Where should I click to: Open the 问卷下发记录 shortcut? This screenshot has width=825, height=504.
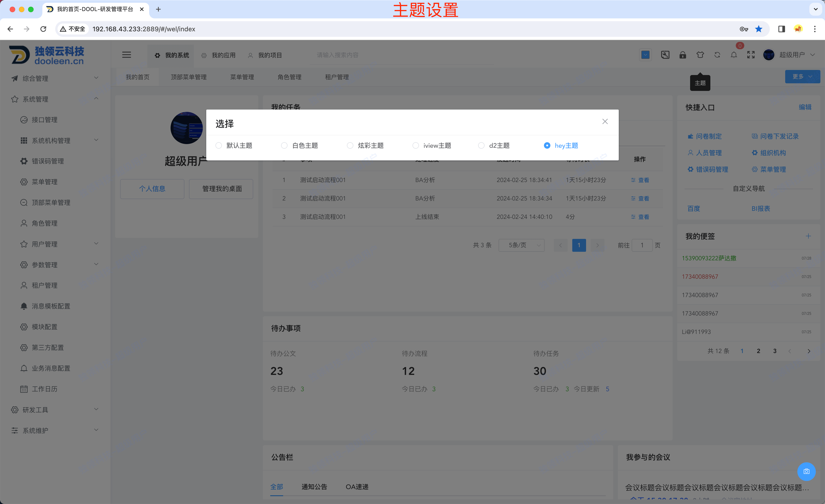coord(775,136)
